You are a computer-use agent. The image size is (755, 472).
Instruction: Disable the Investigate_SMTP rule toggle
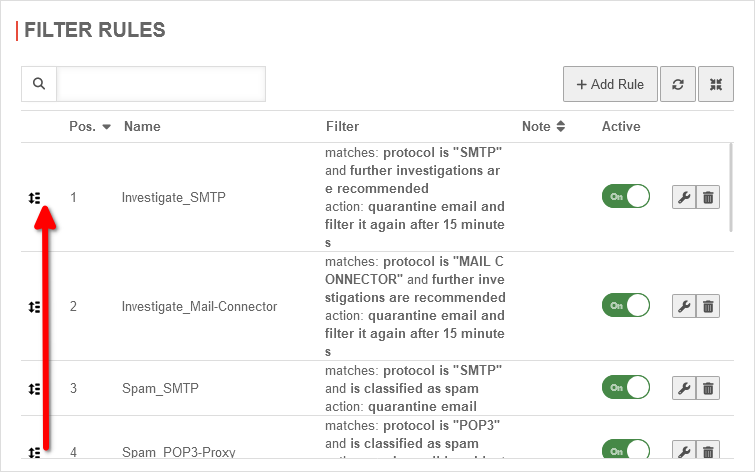tap(625, 196)
